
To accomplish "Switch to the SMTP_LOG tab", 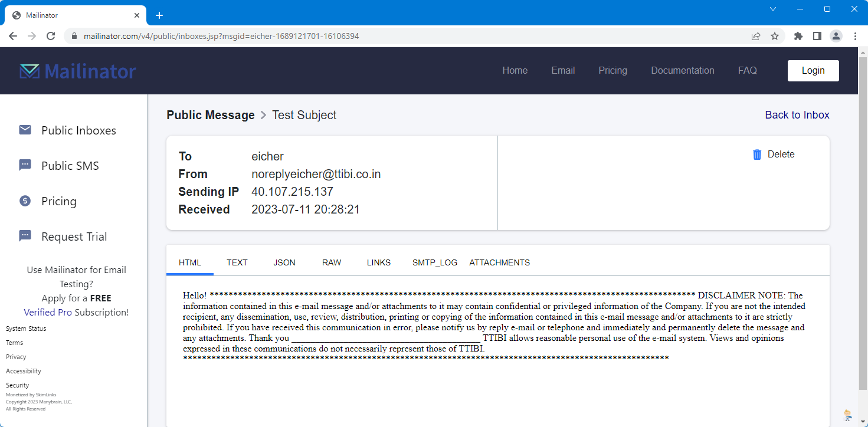I will (435, 262).
